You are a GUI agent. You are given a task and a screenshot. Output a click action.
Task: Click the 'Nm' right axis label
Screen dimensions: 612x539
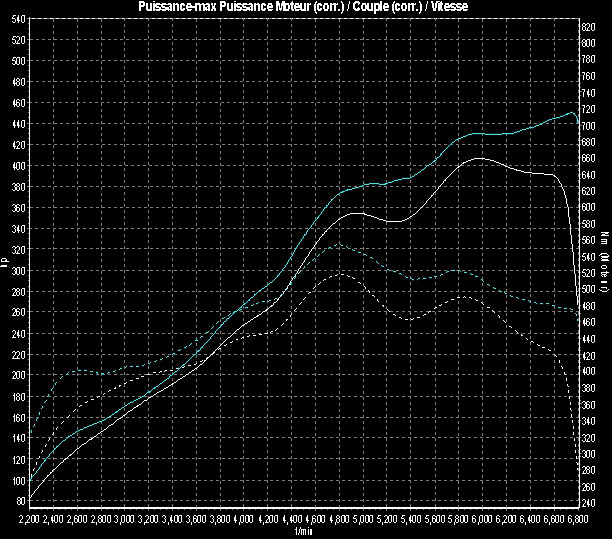(x=605, y=238)
